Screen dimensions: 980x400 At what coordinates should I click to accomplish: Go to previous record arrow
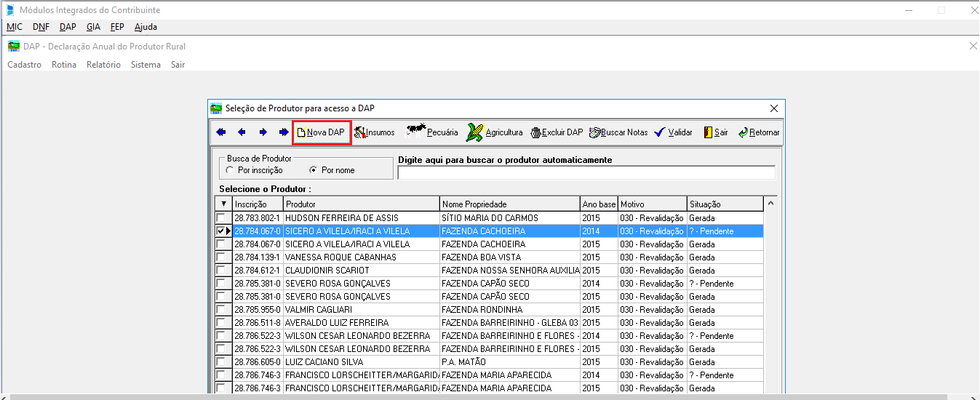coord(242,132)
